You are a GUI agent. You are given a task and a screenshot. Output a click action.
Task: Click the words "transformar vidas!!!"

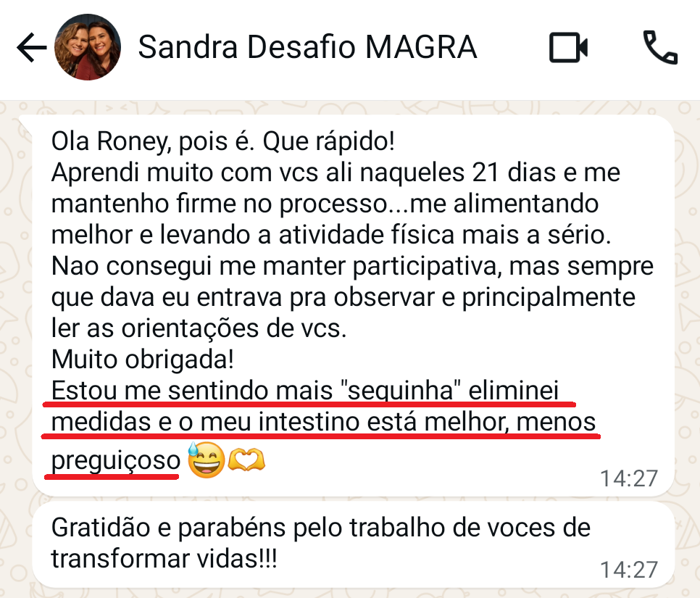pyautogui.click(x=164, y=560)
